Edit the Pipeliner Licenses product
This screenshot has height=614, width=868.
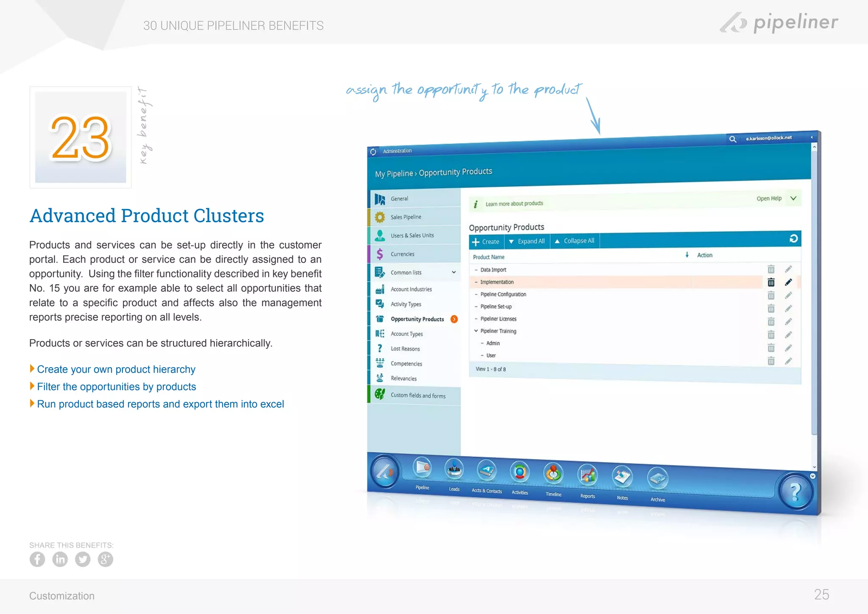(x=788, y=321)
